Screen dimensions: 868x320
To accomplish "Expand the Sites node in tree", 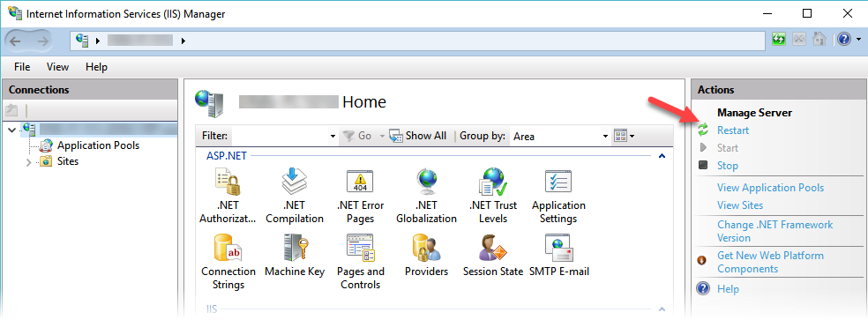I will [x=29, y=161].
